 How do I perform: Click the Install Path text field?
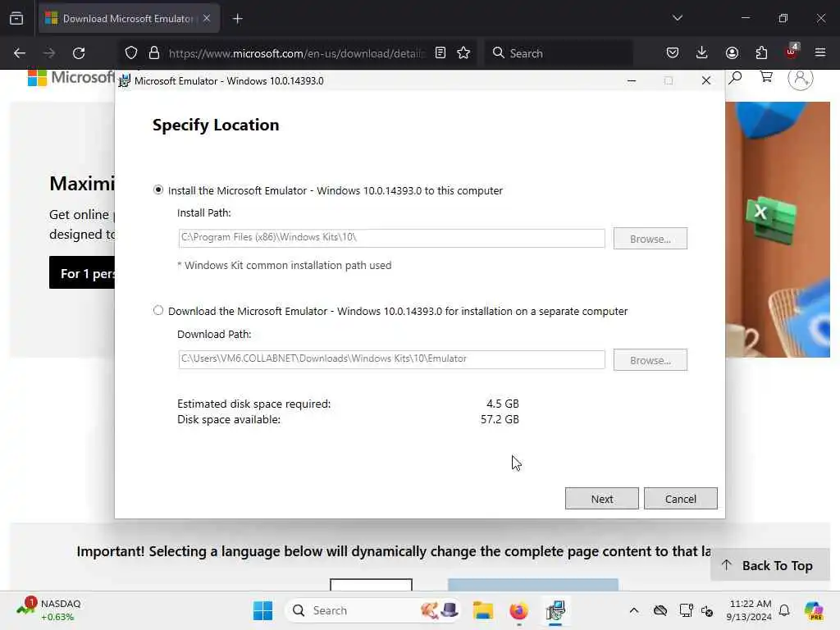click(391, 238)
